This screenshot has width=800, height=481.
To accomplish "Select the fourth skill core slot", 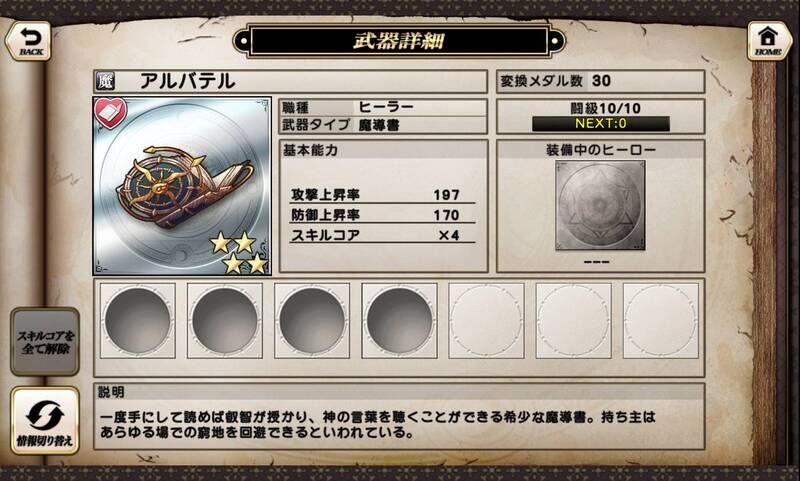I will click(399, 320).
